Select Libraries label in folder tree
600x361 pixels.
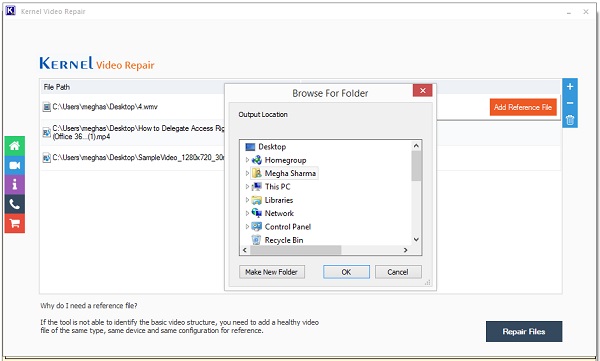pos(279,200)
